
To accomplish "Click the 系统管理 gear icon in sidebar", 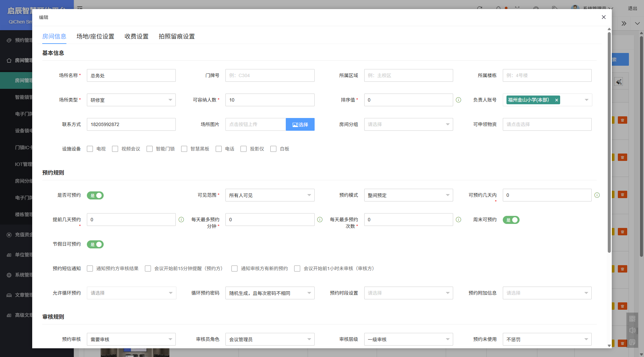I will pos(9,275).
